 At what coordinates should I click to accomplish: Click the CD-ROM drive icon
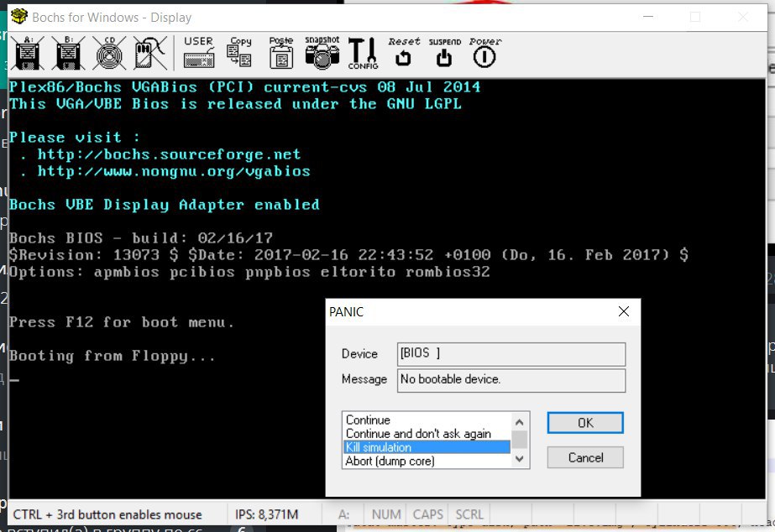109,53
